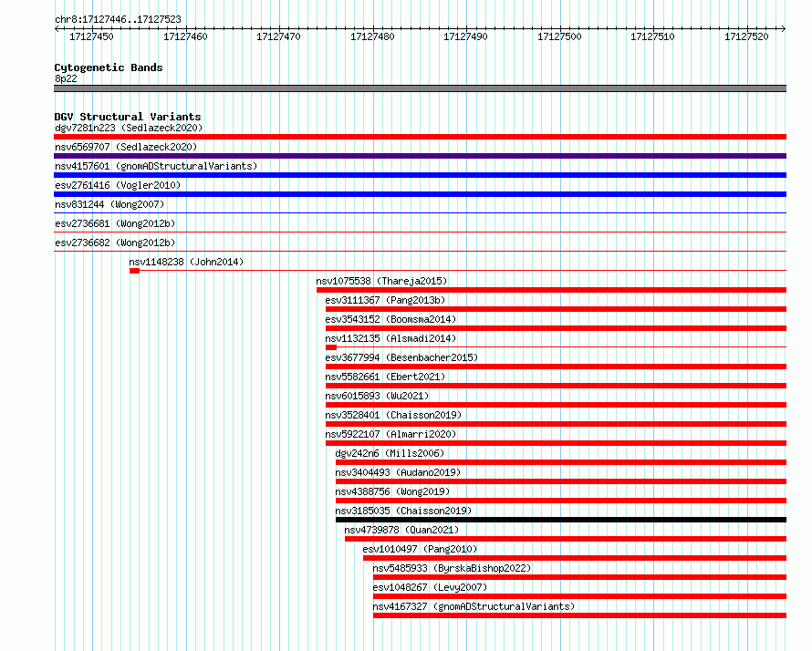Click dgv242n6 (Mills2006) label

pos(390,453)
